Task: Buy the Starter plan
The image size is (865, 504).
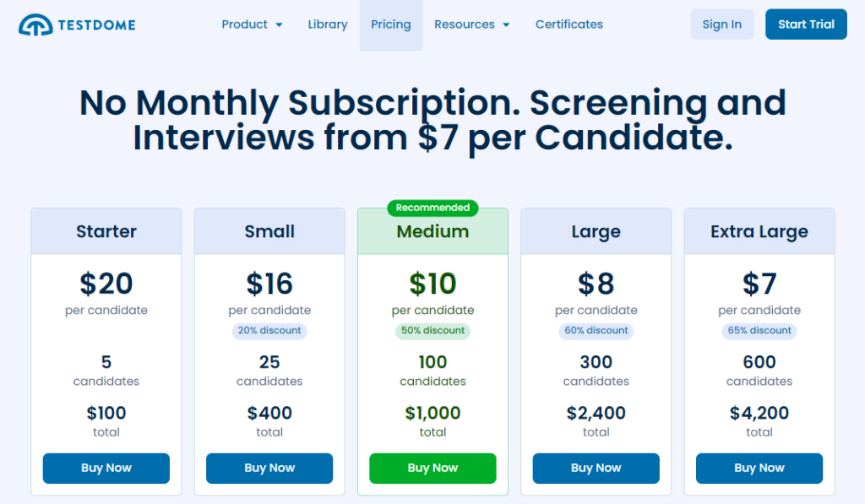Action: coord(106,469)
